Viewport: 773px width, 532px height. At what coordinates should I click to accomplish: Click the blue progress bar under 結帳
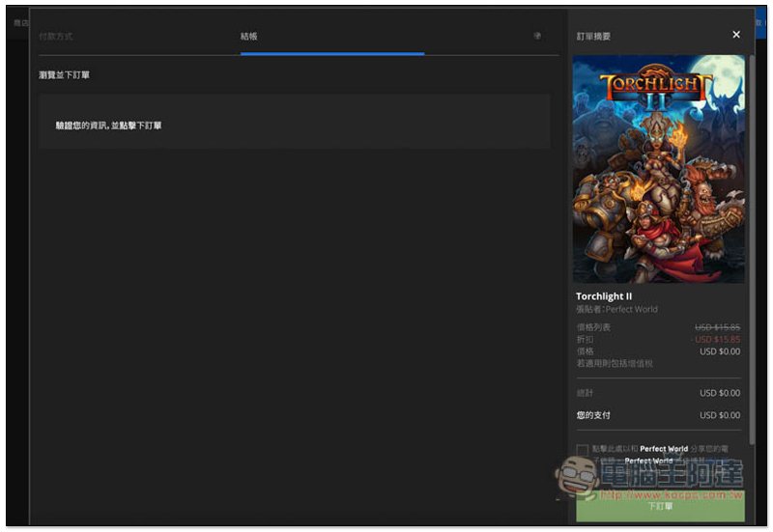click(x=331, y=53)
